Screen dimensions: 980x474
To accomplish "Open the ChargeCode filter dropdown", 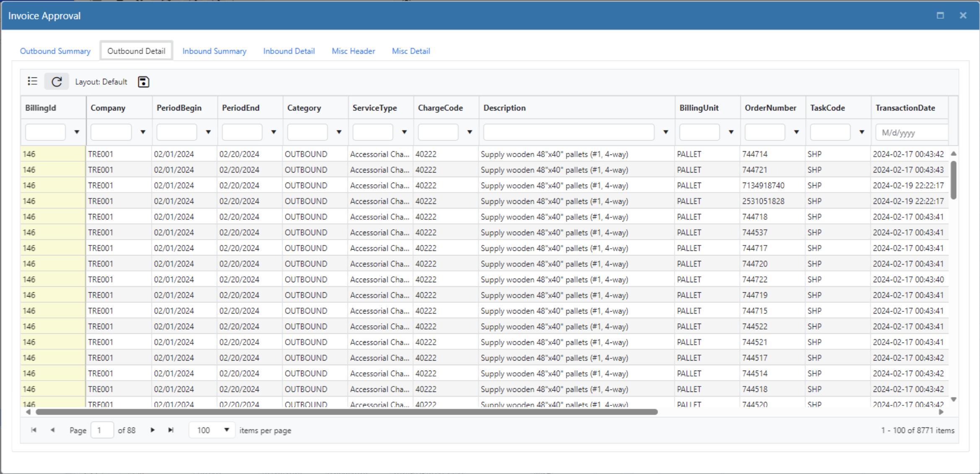I will pyautogui.click(x=469, y=132).
